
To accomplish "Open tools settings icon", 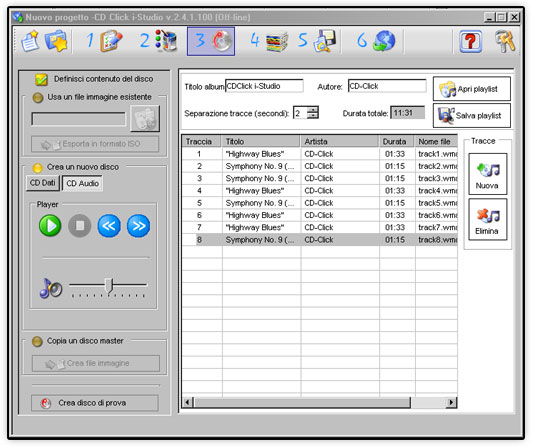I will (x=505, y=41).
